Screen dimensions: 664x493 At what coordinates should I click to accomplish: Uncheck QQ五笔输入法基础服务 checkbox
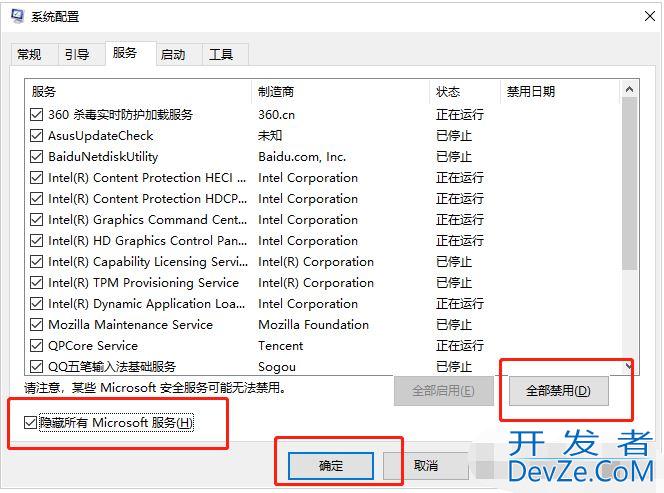coord(36,366)
